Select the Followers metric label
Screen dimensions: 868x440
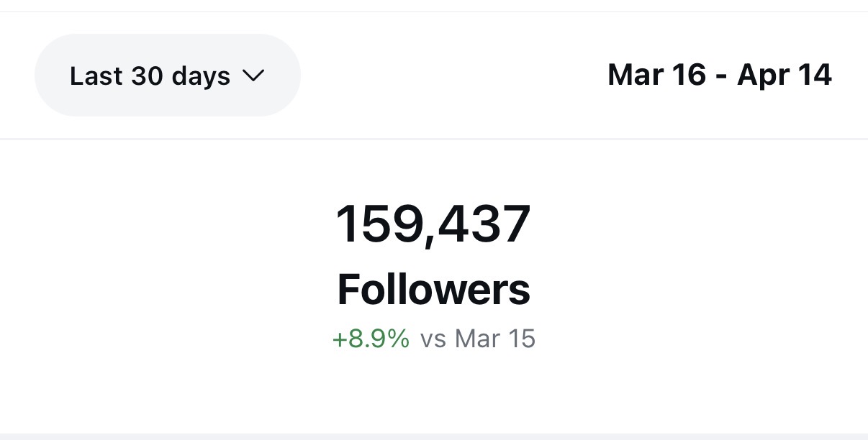pyautogui.click(x=434, y=288)
